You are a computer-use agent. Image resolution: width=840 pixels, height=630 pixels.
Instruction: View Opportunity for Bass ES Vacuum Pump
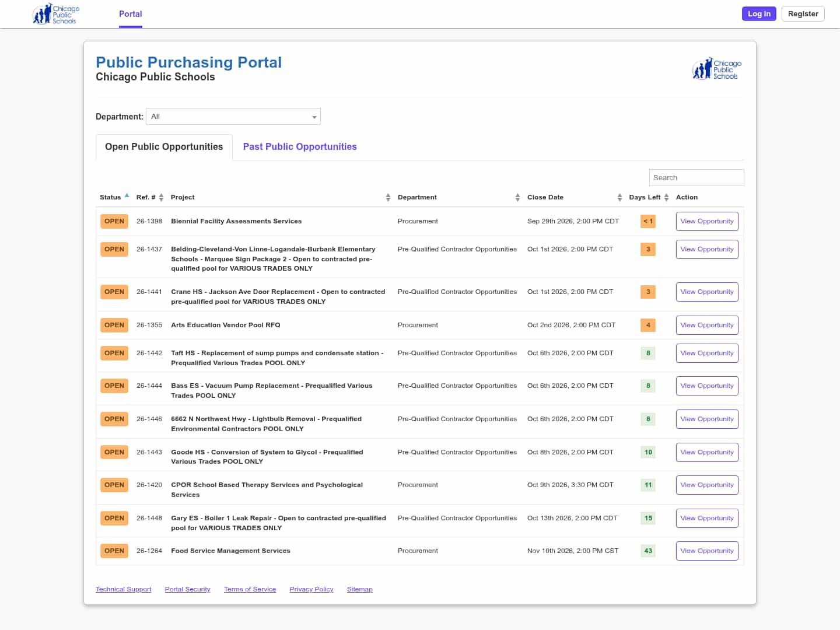[x=707, y=386]
